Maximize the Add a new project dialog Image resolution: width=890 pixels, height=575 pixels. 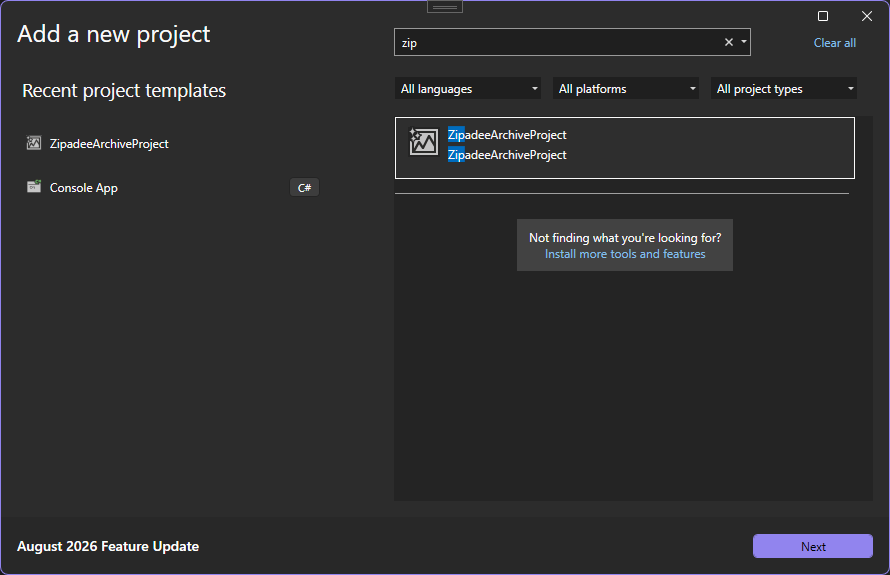click(822, 16)
